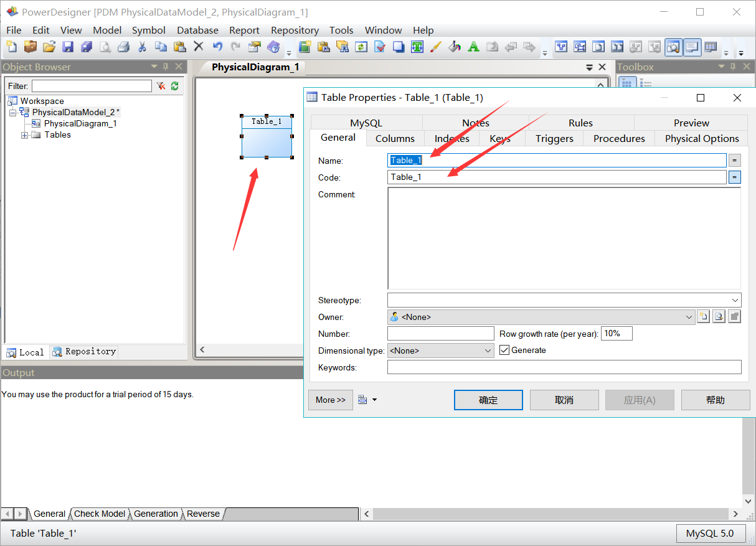Open the Owner dropdown
The height and width of the screenshot is (546, 756).
coord(689,317)
